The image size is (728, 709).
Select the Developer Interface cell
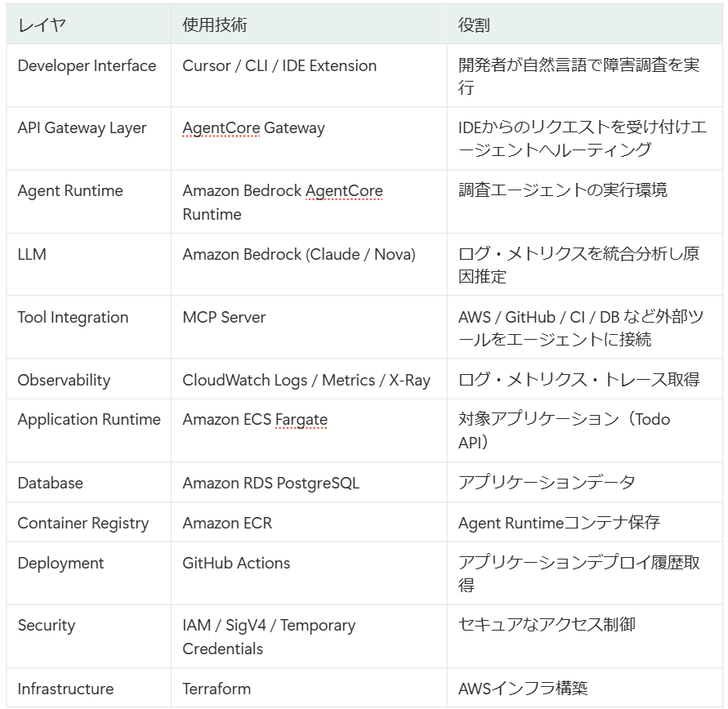pos(87,66)
